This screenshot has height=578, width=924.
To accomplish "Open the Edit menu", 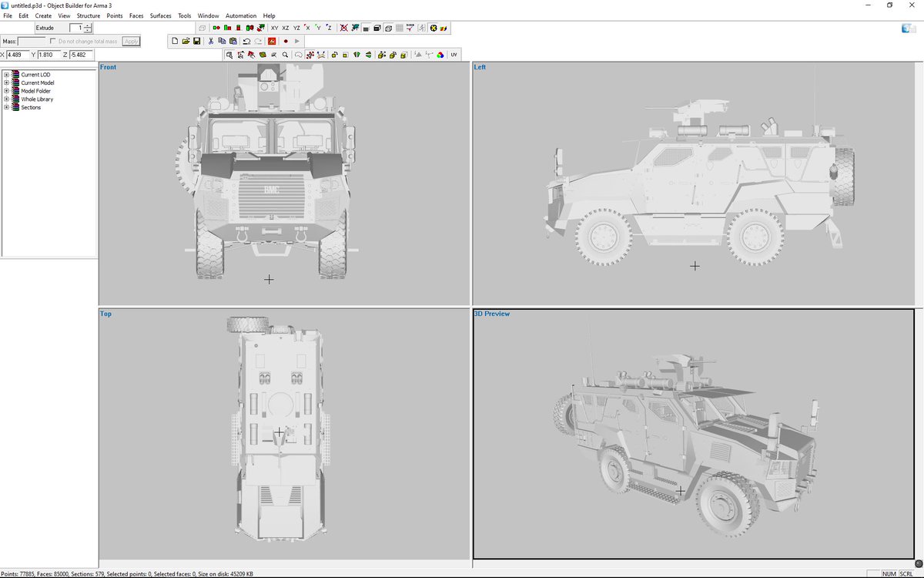I will click(x=23, y=15).
